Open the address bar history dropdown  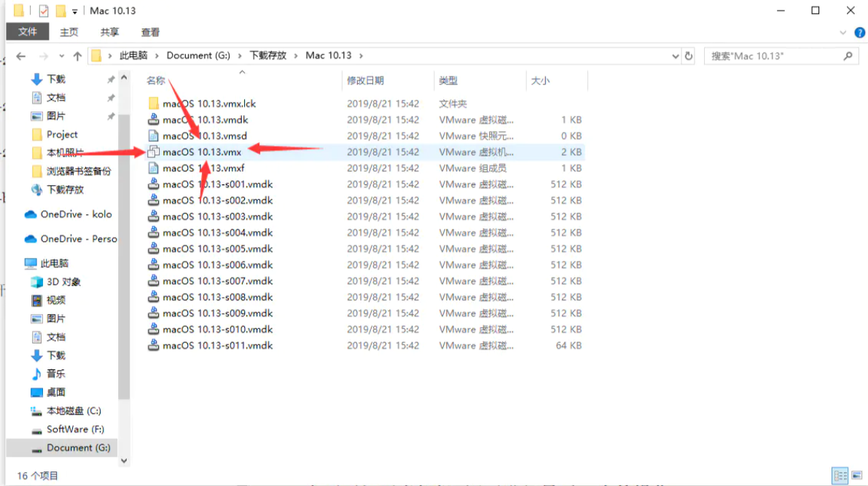(676, 56)
